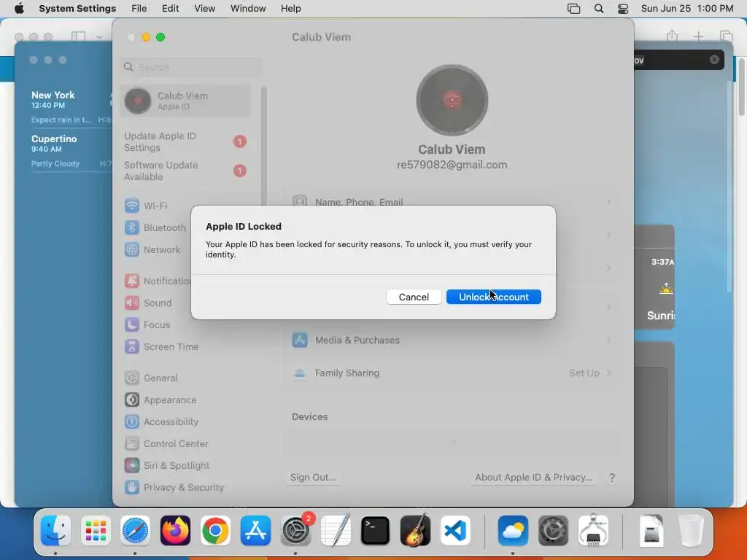
Task: Click the Sign Out button
Action: [313, 477]
